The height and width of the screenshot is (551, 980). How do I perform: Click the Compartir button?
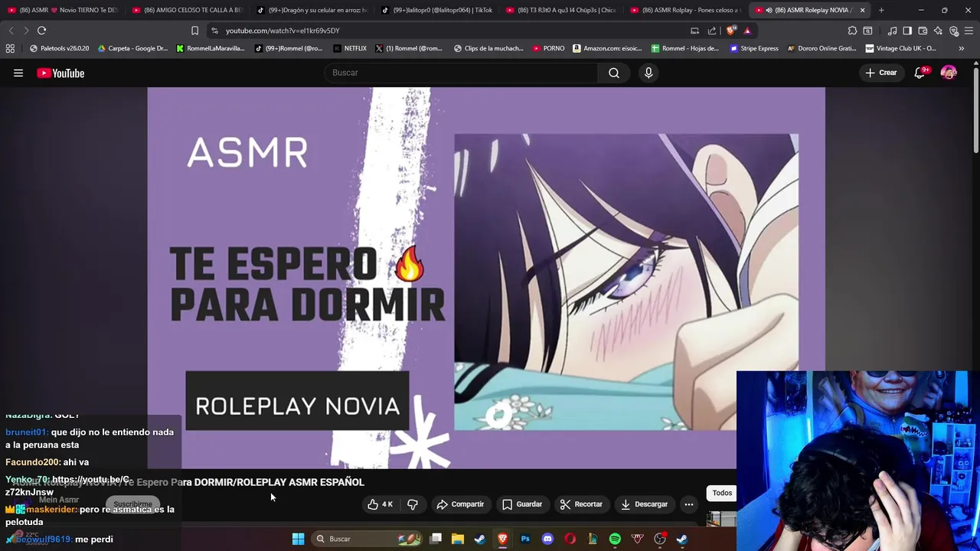click(x=460, y=504)
